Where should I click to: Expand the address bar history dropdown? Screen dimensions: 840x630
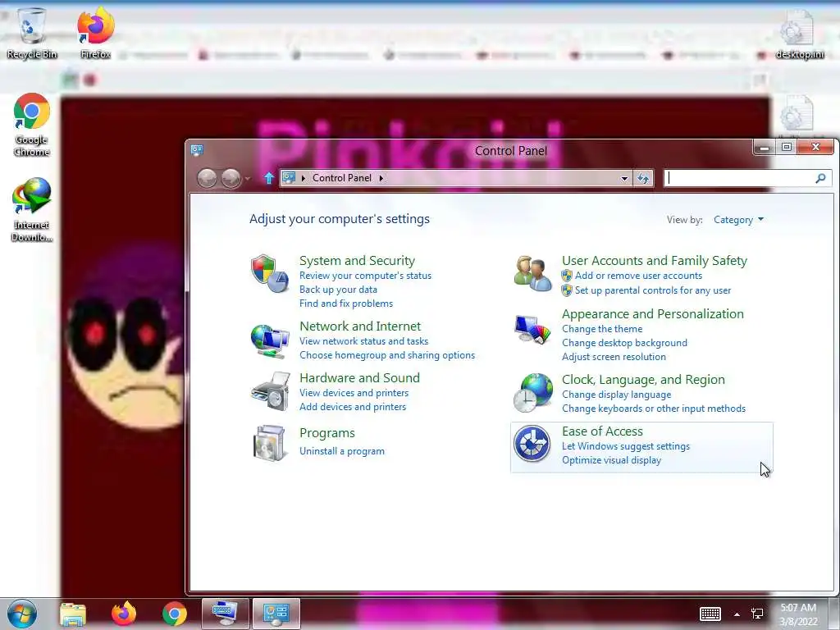pos(624,179)
